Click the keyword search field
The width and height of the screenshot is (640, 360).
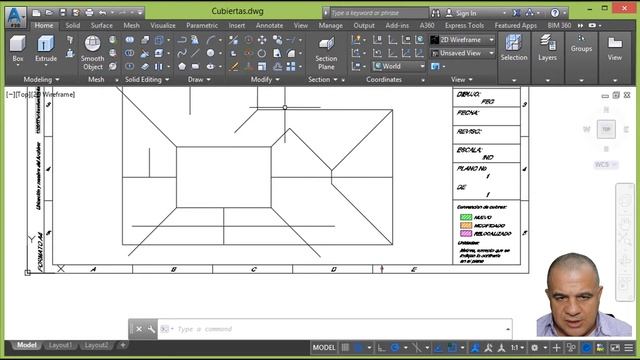coord(378,13)
